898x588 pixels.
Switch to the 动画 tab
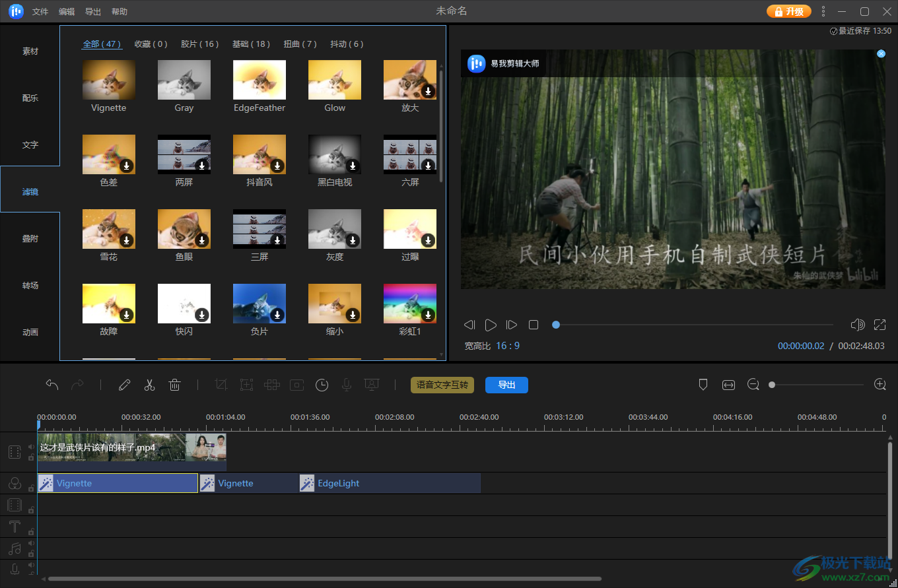click(30, 332)
